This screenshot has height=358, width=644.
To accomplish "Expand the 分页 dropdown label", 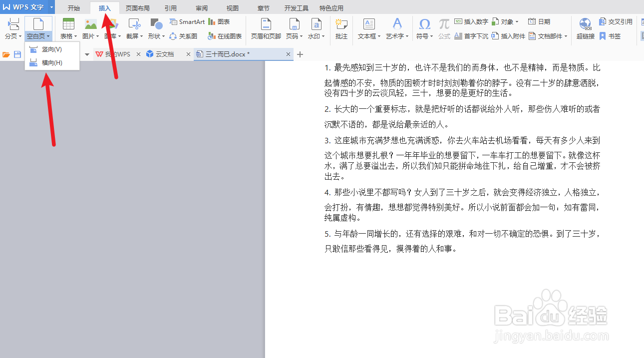I will [13, 36].
